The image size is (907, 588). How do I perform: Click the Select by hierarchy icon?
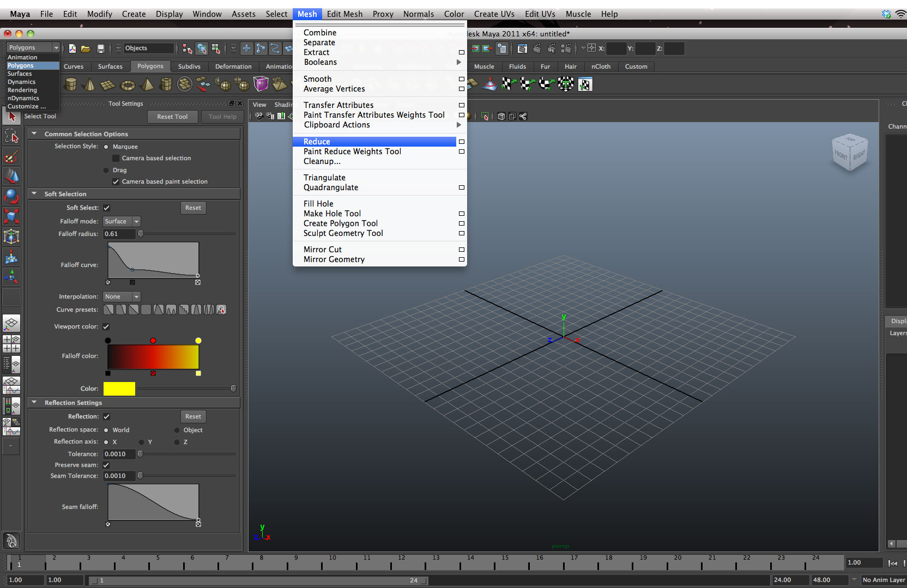pos(187,49)
